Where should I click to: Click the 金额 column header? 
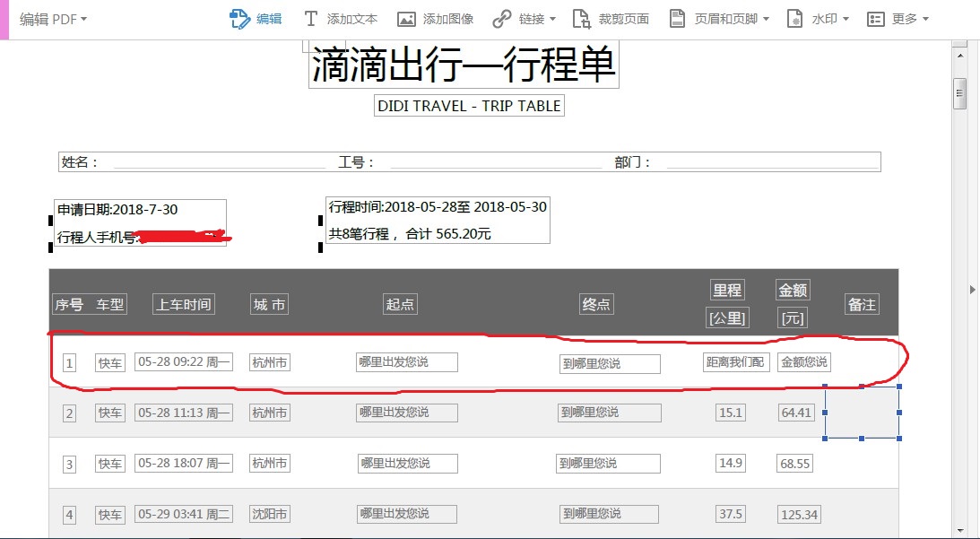pos(793,291)
